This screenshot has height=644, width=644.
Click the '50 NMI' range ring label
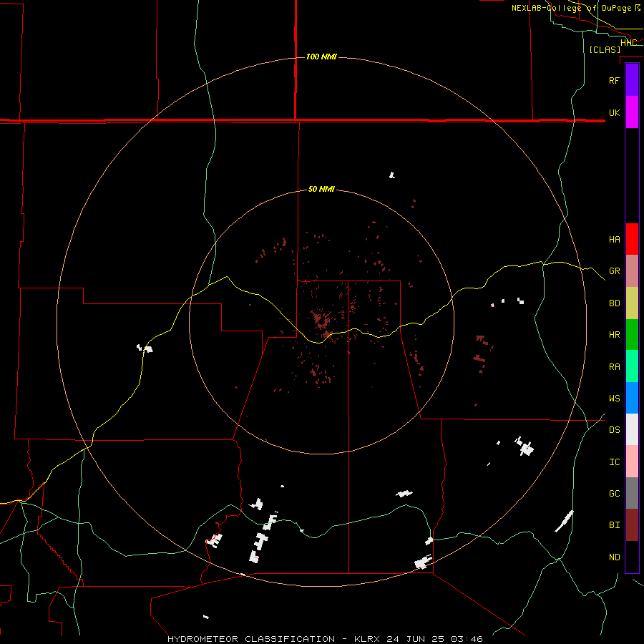click(x=321, y=190)
